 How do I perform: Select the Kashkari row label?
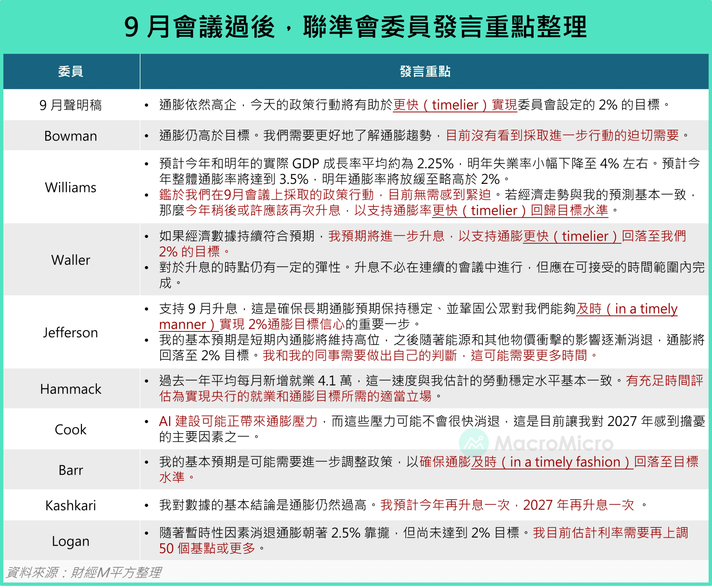pos(70,505)
